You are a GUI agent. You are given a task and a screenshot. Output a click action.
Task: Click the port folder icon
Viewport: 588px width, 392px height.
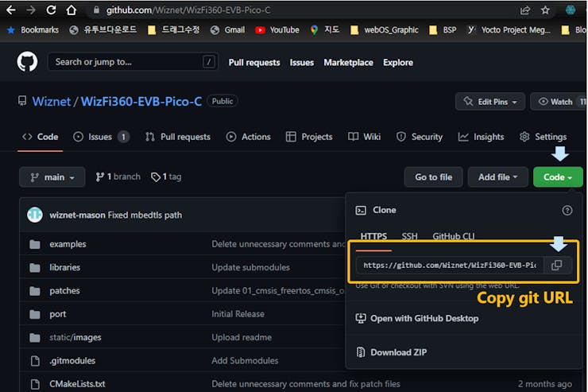point(35,314)
